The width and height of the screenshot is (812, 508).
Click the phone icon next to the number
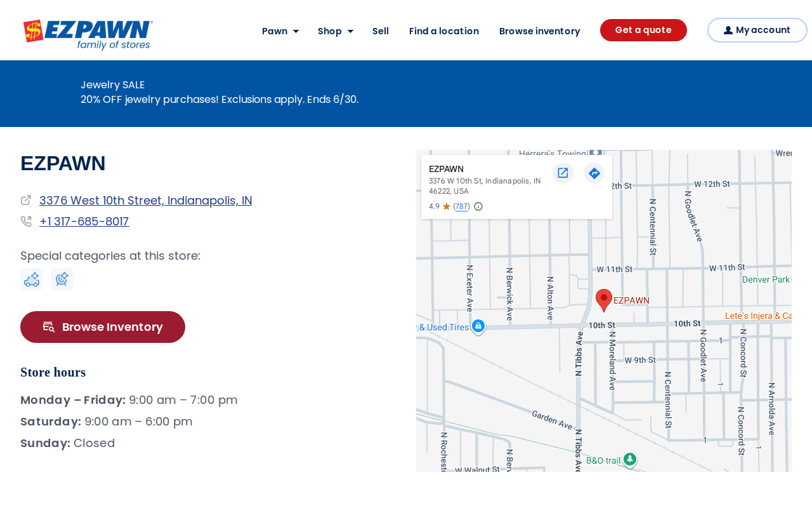26,222
